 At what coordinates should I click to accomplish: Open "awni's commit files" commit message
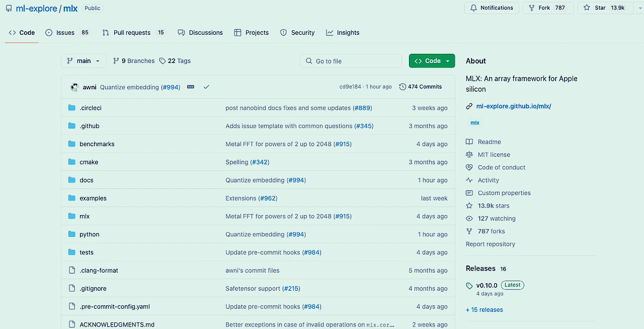pos(253,271)
